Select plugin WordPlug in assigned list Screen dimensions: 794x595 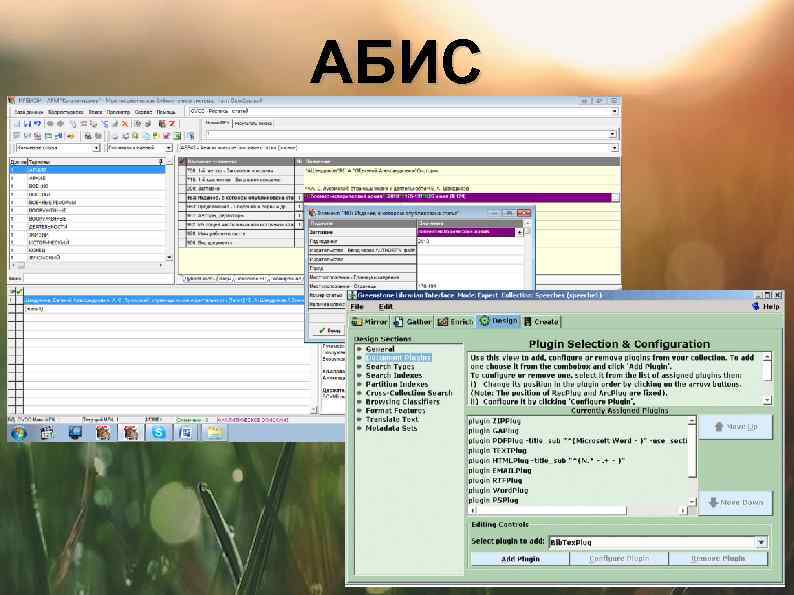click(577, 490)
